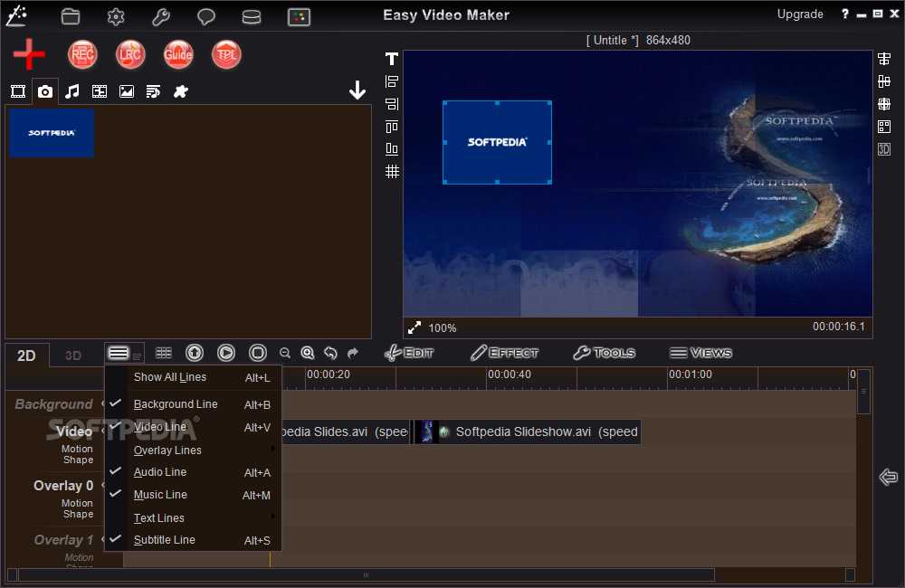Open the Guide button
The image size is (905, 588).
[x=178, y=55]
